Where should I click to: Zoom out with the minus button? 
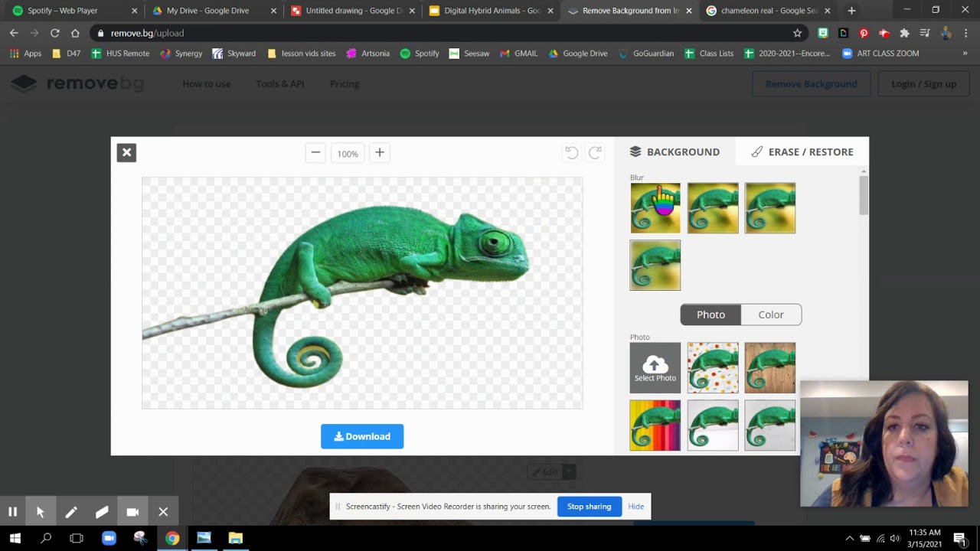[315, 153]
